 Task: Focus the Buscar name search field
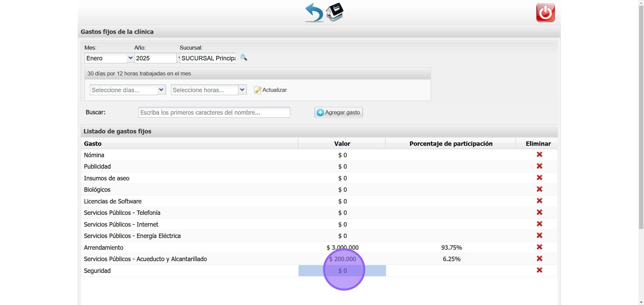point(214,112)
